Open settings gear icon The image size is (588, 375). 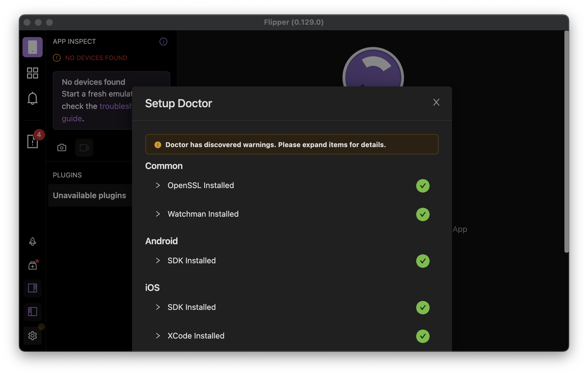click(x=33, y=336)
